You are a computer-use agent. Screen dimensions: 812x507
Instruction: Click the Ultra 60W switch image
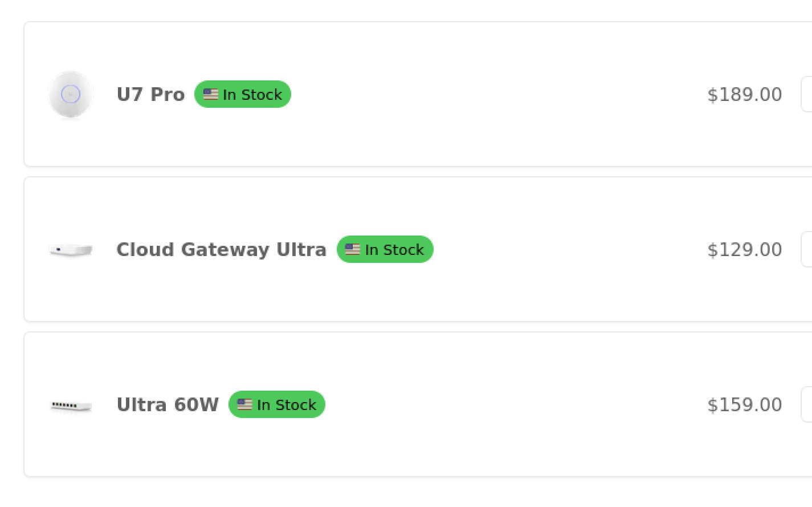coord(71,404)
